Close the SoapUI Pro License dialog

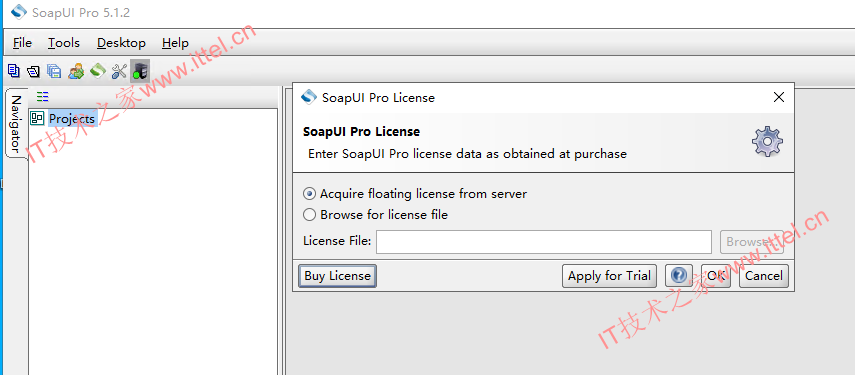(x=779, y=97)
